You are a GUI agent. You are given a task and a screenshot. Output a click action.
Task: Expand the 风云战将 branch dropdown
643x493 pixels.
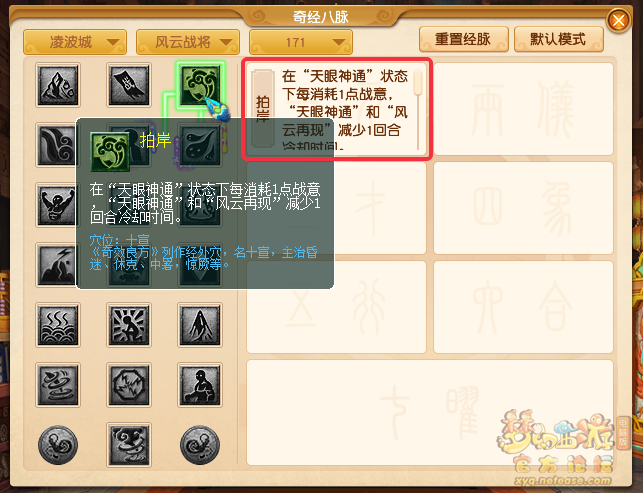(188, 42)
